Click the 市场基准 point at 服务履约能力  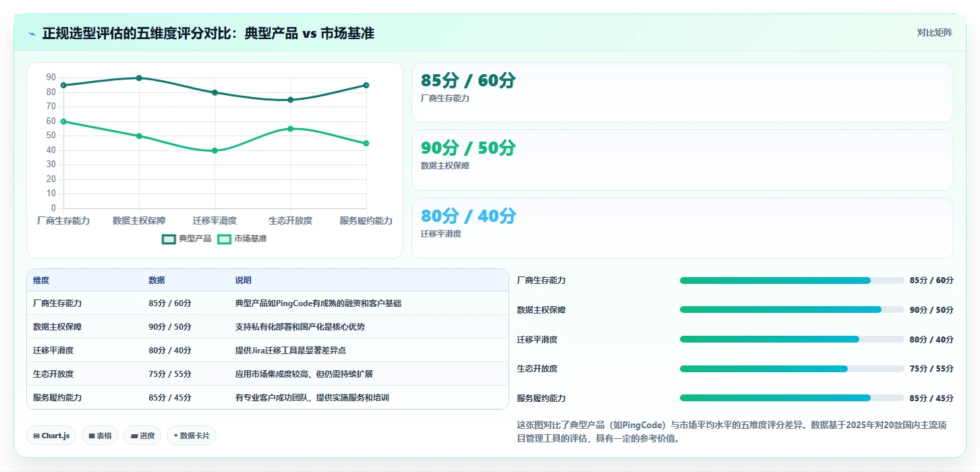coord(366,143)
